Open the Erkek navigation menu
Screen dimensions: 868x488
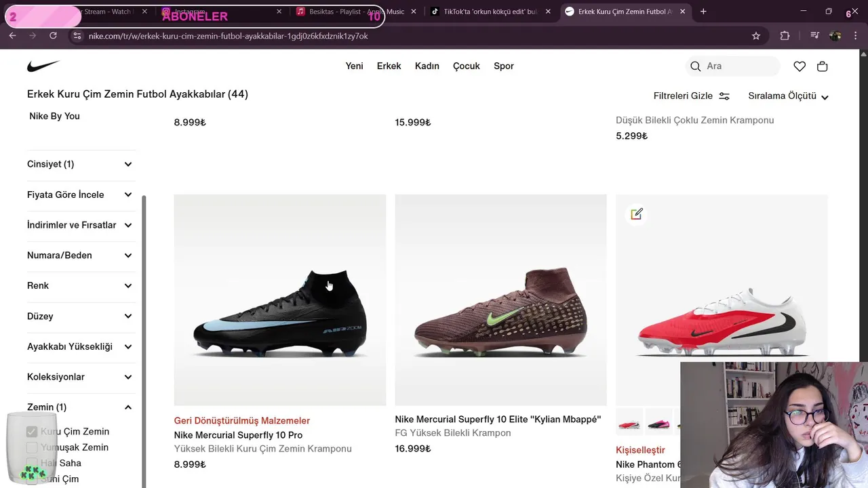coord(389,66)
